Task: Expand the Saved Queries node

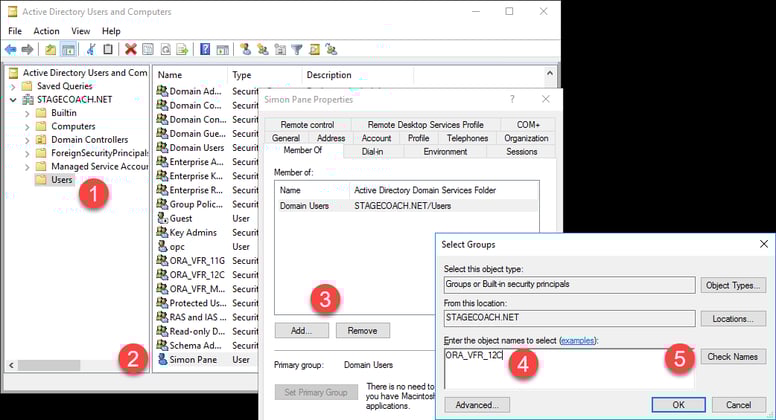Action: [x=13, y=87]
